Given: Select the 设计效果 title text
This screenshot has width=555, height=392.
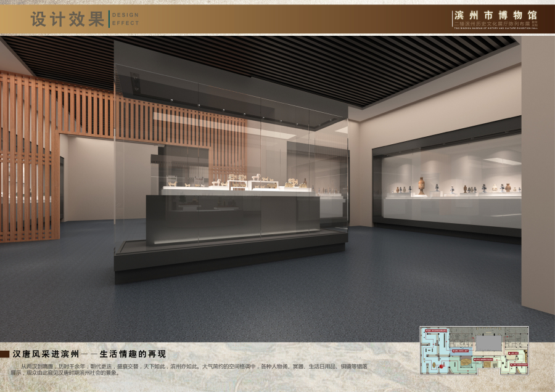Looking at the screenshot, I should tap(67, 19).
